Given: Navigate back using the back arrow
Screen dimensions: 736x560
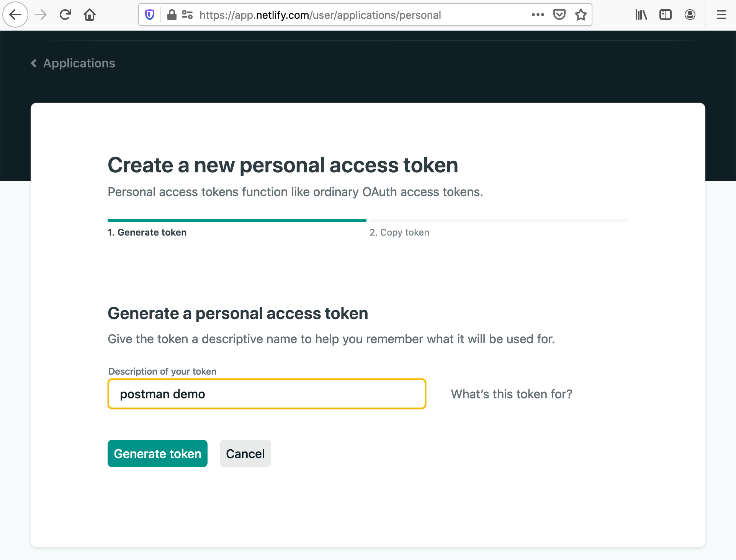Looking at the screenshot, I should click(15, 15).
